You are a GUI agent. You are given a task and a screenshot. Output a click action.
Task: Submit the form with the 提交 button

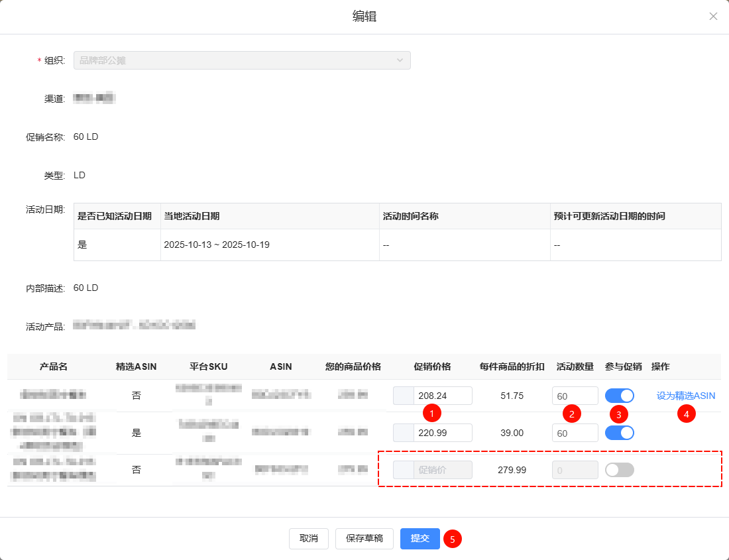click(420, 539)
